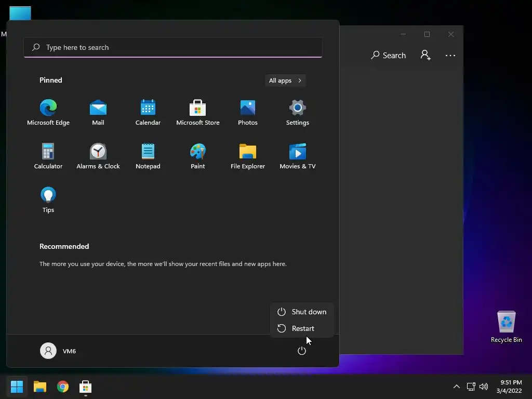
Task: Select Shut down from power menu
Action: pos(302,312)
